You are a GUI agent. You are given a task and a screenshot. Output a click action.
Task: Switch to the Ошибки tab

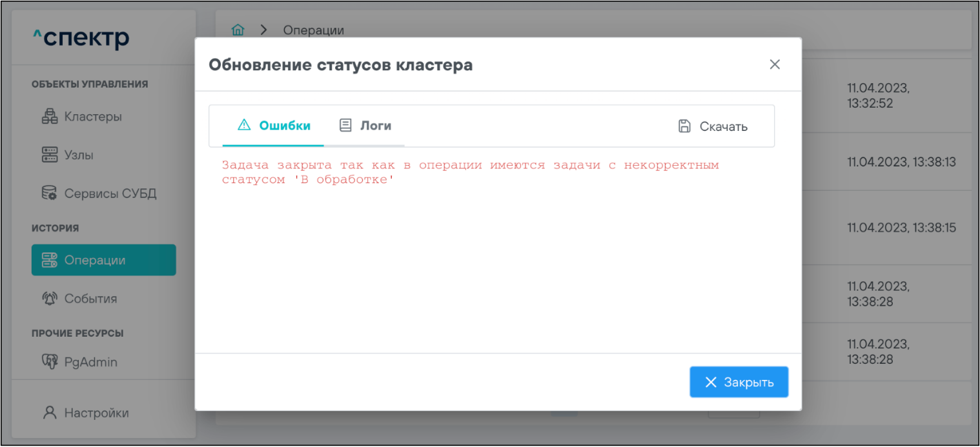tap(274, 126)
